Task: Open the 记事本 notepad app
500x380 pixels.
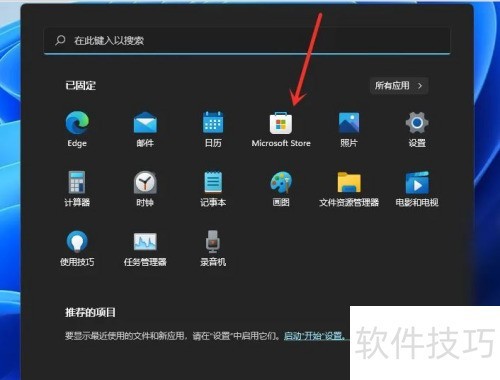Action: 213,182
